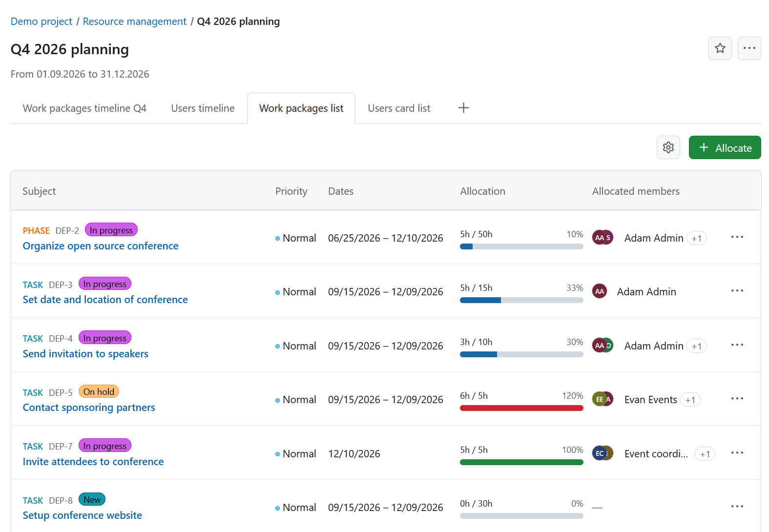
Task: Open Organize open source conference work package
Action: pyautogui.click(x=101, y=246)
